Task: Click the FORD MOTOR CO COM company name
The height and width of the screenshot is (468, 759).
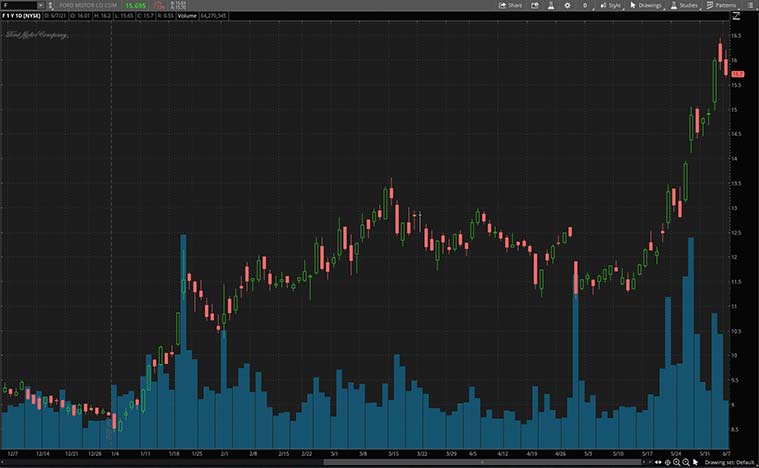Action: (x=88, y=5)
